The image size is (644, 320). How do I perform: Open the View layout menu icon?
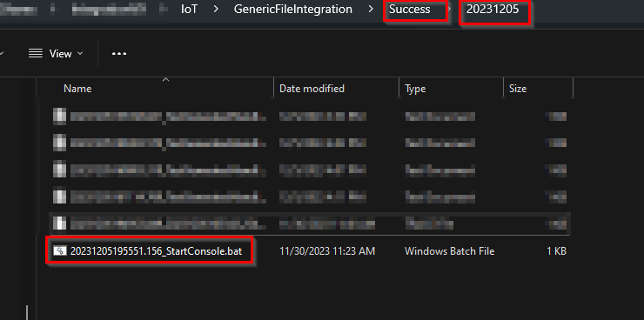coord(36,53)
